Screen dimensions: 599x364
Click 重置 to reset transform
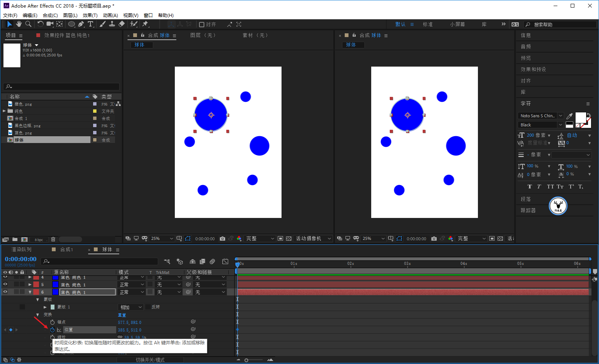click(x=122, y=315)
